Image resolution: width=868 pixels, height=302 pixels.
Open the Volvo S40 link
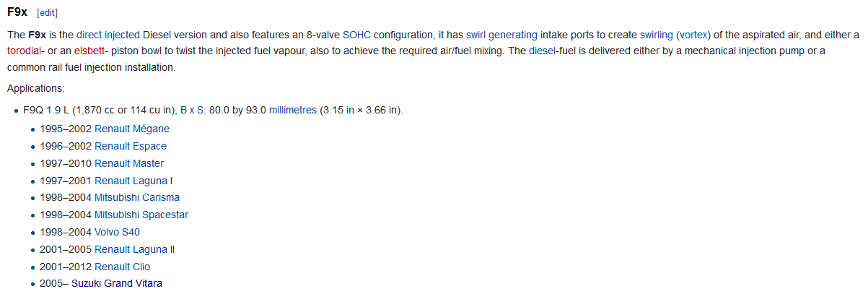click(117, 232)
